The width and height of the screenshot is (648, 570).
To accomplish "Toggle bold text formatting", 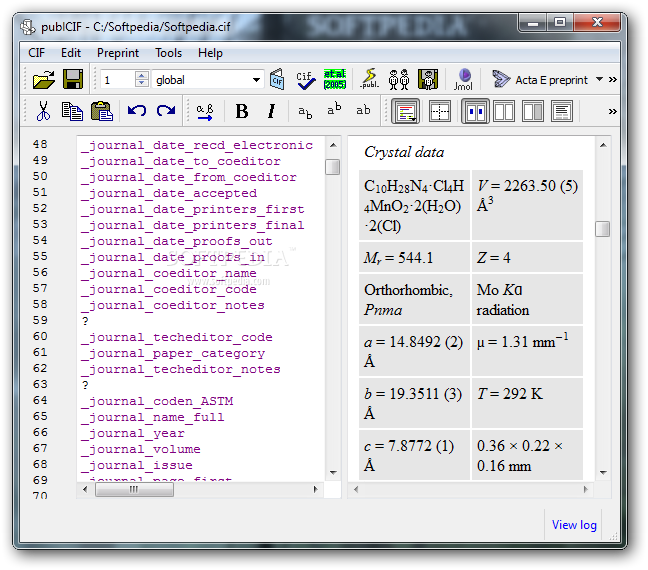I will click(241, 111).
